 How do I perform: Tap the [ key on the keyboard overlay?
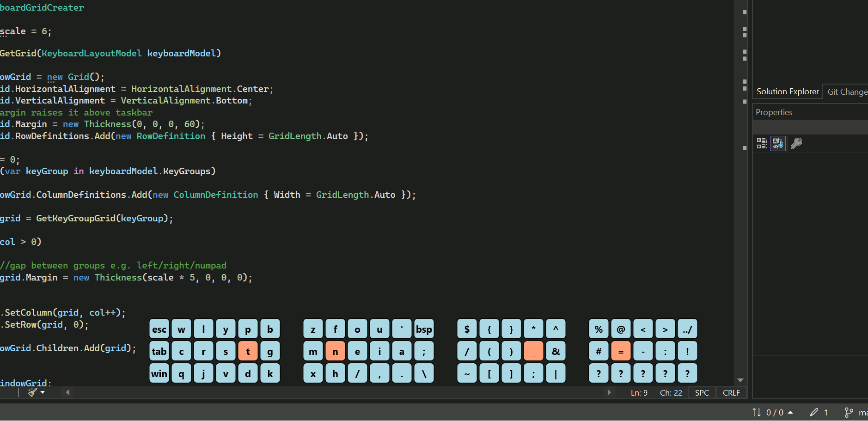[489, 373]
